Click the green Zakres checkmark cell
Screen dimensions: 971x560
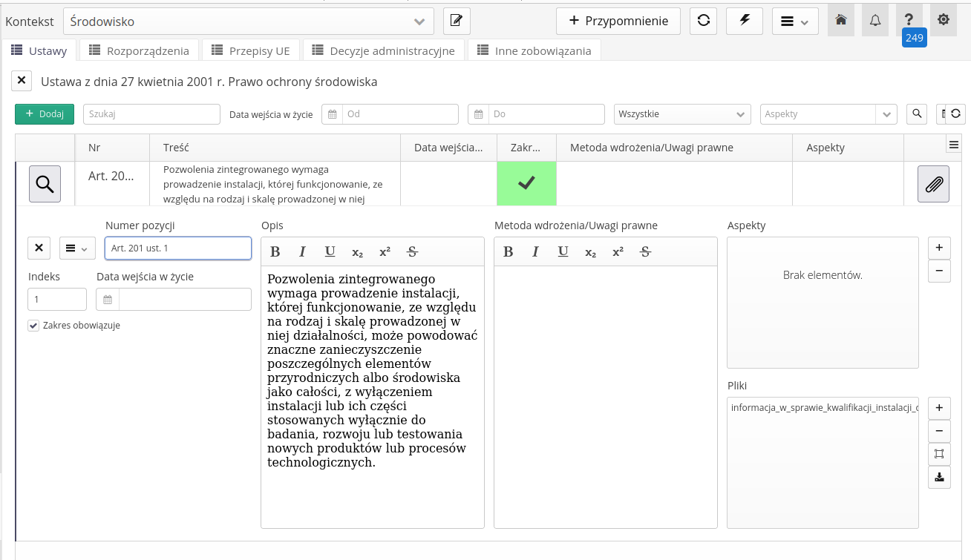(526, 183)
